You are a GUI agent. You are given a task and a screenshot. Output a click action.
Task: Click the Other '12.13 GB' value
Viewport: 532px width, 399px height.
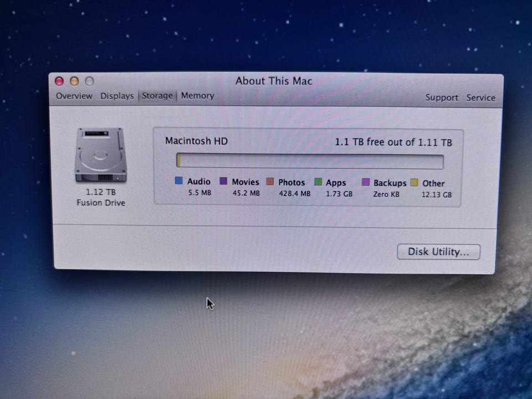coord(436,195)
